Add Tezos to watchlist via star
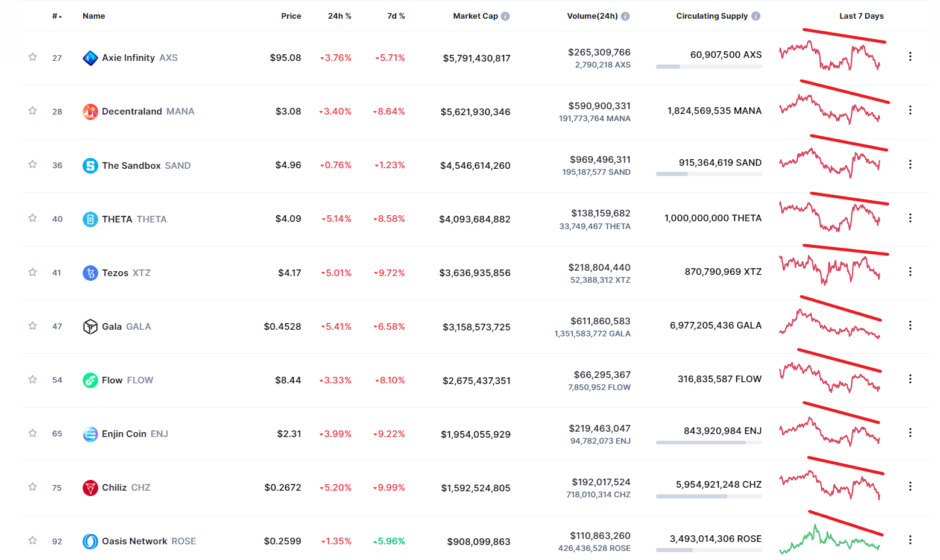The height and width of the screenshot is (560, 940). (x=33, y=272)
